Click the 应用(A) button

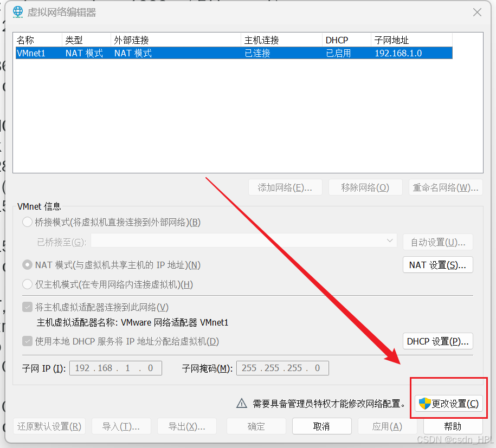(387, 426)
